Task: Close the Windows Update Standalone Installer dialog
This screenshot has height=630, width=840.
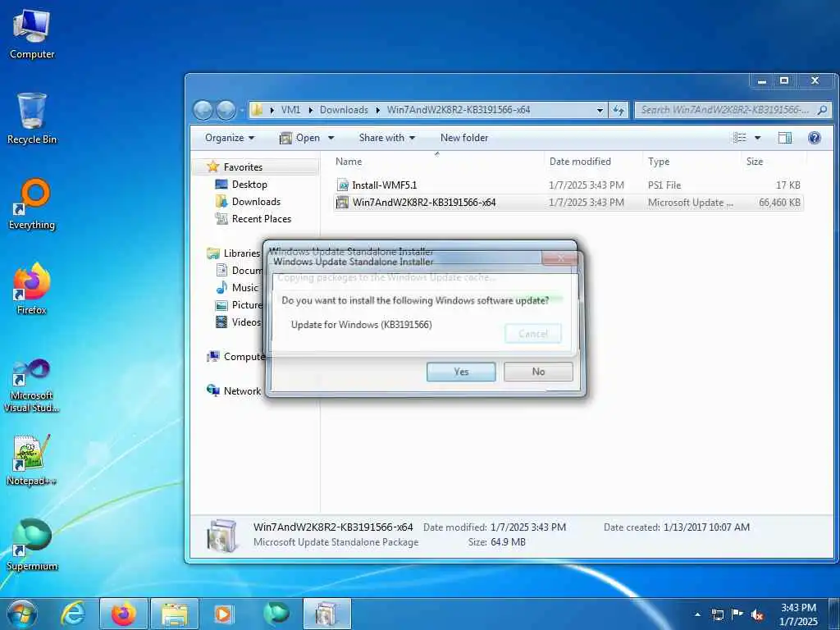Action: point(559,258)
